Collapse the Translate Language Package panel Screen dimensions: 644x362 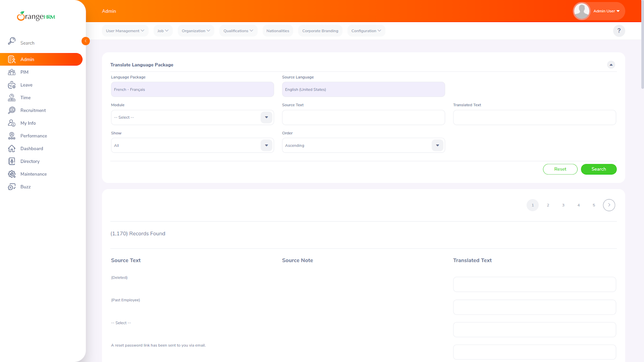[611, 65]
